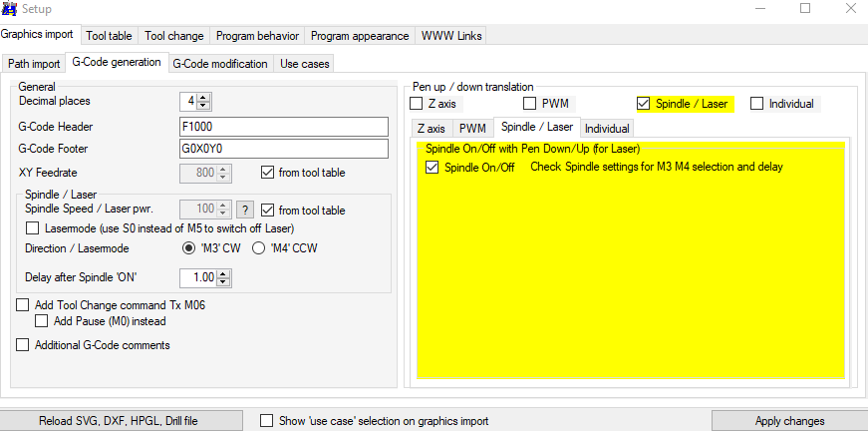
Task: Increase Decimal places with up arrow
Action: [203, 97]
